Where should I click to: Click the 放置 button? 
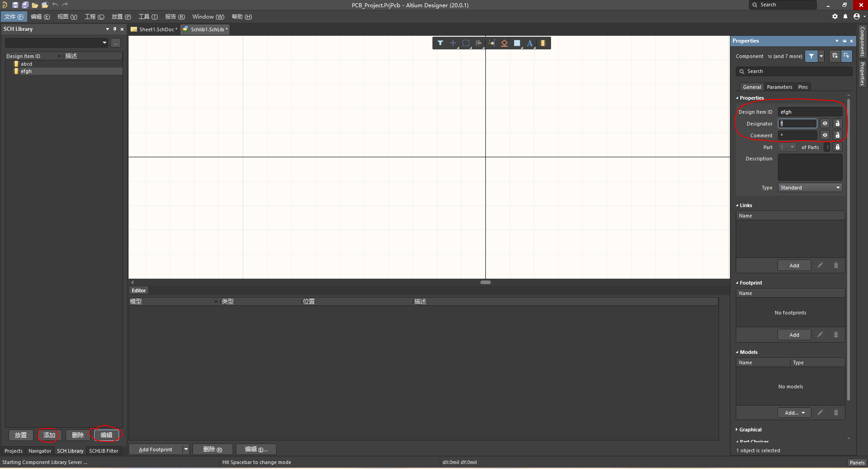click(x=20, y=435)
